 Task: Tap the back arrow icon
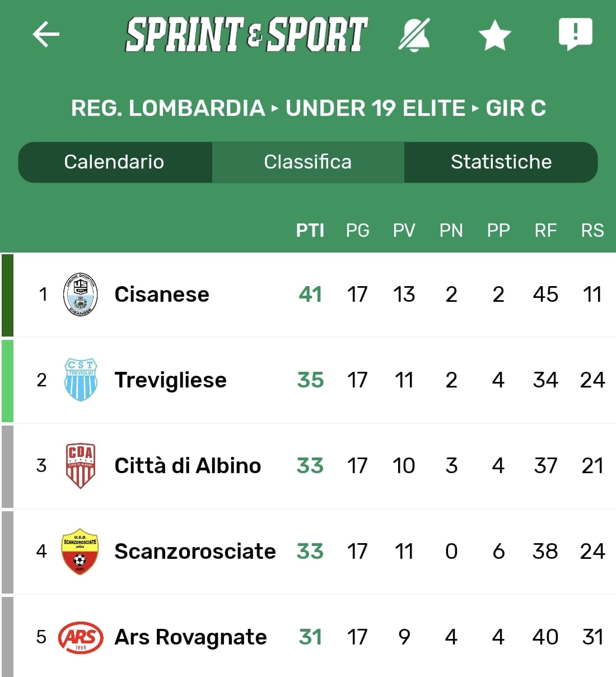coord(46,35)
